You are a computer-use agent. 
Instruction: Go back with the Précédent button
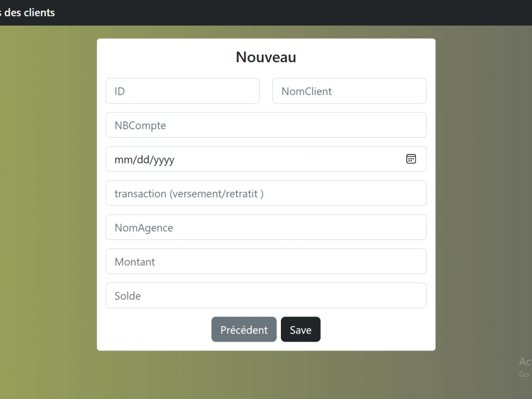[244, 329]
